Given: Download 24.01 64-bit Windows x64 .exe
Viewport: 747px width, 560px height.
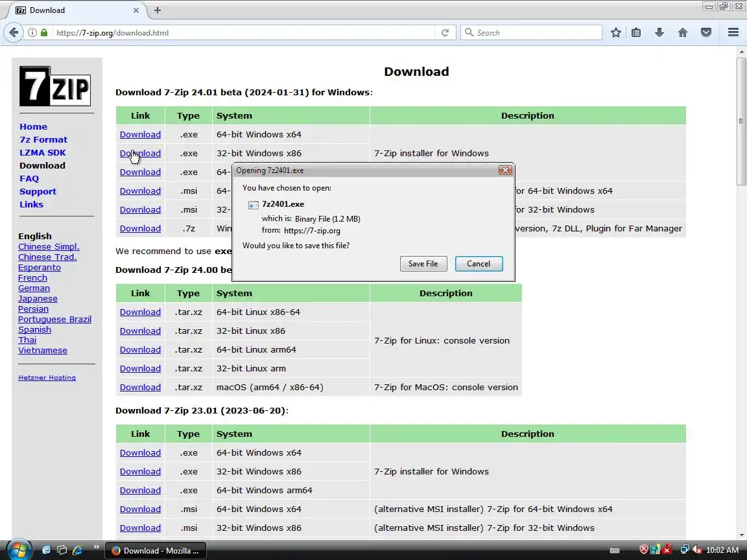Looking at the screenshot, I should pyautogui.click(x=140, y=134).
